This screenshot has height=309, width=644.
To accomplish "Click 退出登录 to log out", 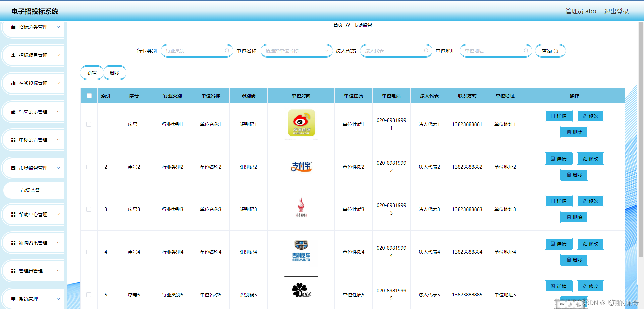I will coord(616,11).
